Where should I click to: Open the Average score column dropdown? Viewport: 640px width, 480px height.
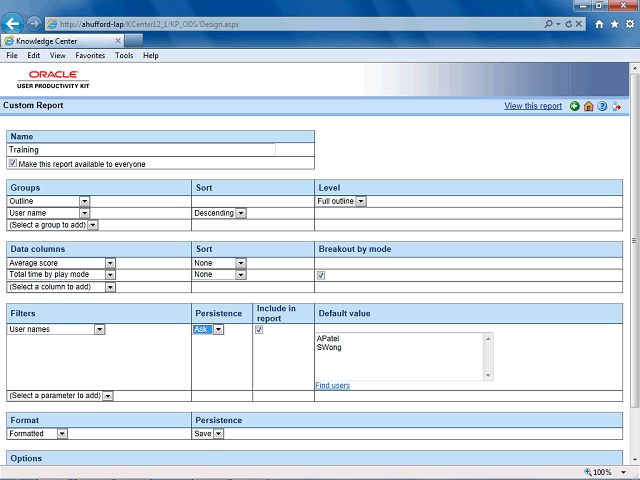point(110,263)
